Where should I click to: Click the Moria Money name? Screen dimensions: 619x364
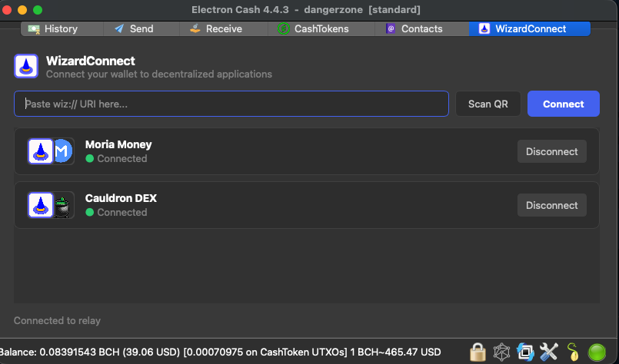tap(118, 144)
